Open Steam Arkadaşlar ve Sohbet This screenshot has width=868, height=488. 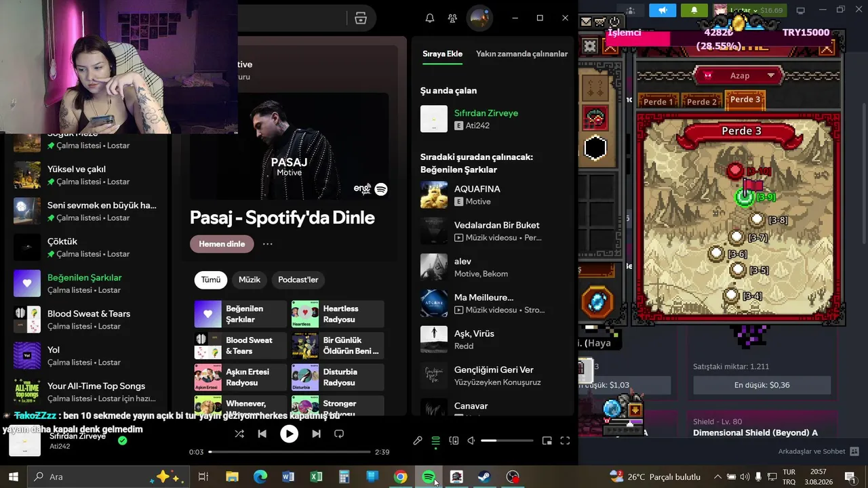click(x=818, y=451)
